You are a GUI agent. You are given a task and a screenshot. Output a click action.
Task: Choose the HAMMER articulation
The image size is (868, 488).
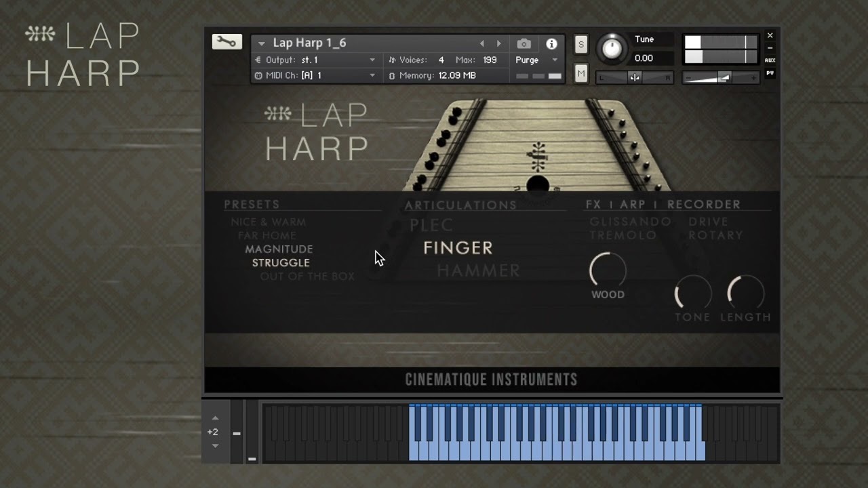(x=479, y=270)
